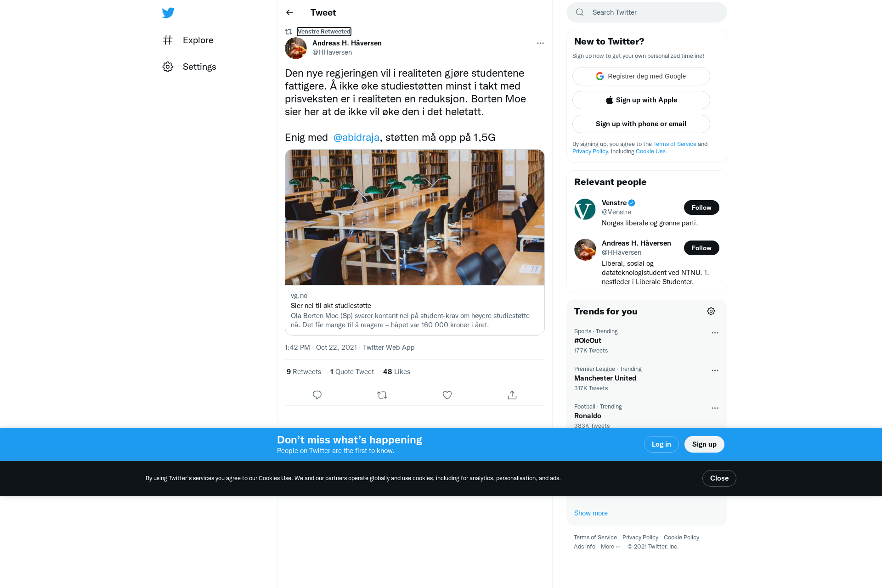Click the Search Twitter field
This screenshot has width=882, height=588.
(x=647, y=12)
